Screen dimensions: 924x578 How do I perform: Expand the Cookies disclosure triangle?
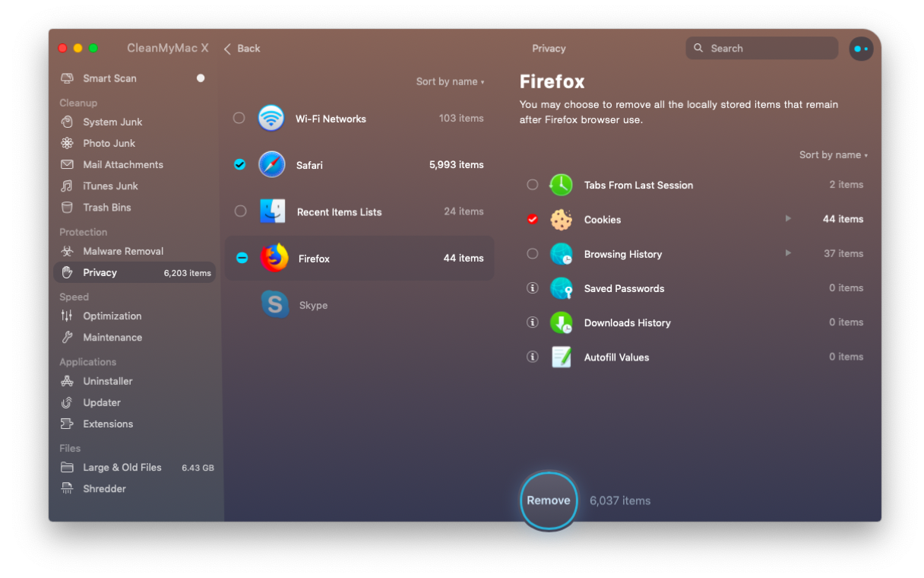788,218
